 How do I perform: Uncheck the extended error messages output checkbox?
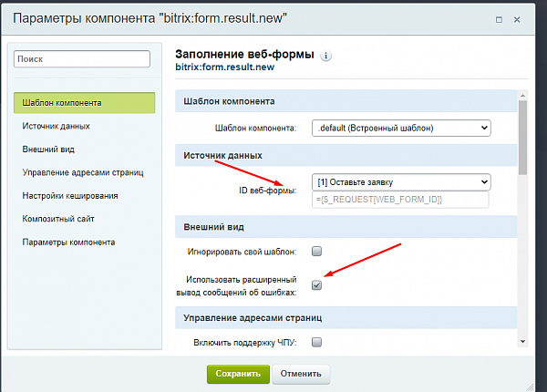[x=316, y=284]
